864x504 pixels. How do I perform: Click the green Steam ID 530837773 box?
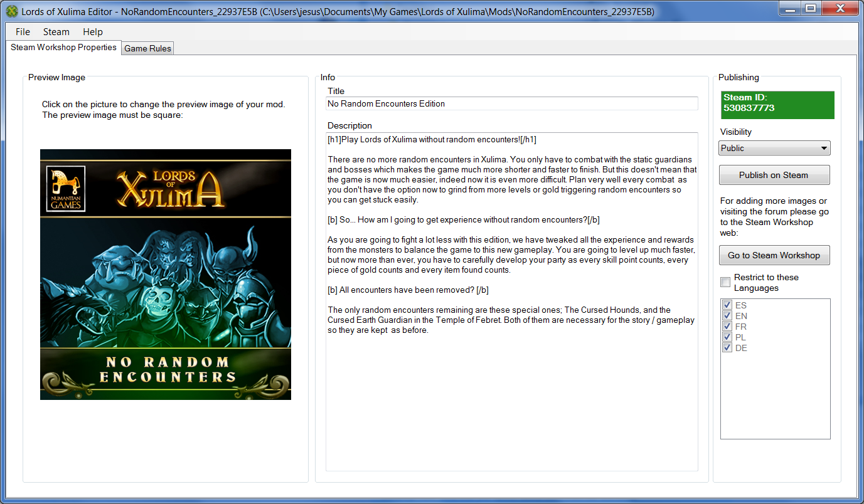(777, 105)
